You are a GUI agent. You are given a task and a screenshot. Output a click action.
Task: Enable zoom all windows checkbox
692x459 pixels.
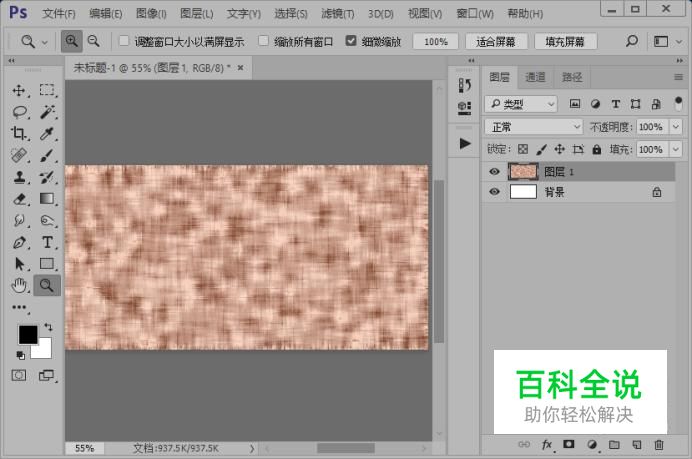pos(263,41)
